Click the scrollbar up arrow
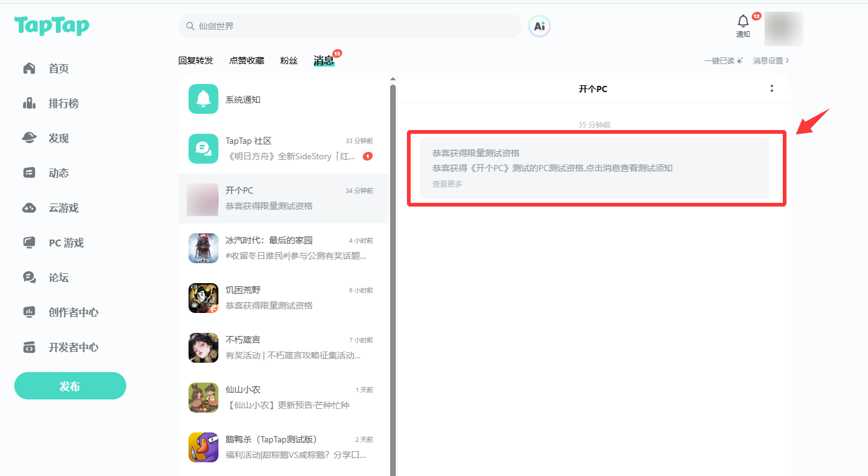Viewport: 868px width, 476px height. pyautogui.click(x=393, y=79)
